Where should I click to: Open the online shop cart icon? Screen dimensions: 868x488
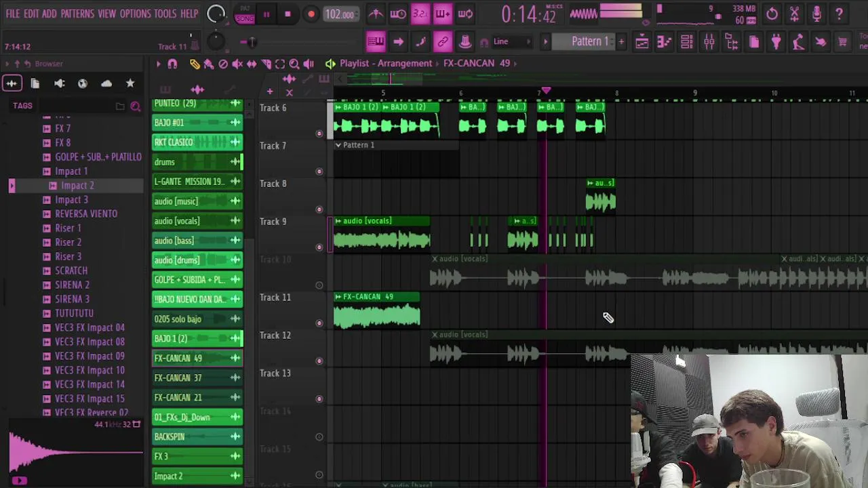click(843, 42)
